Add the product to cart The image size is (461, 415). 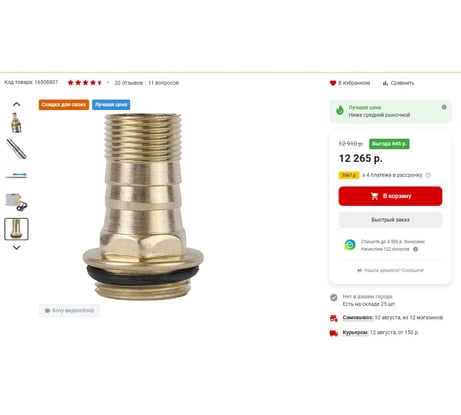pos(390,196)
